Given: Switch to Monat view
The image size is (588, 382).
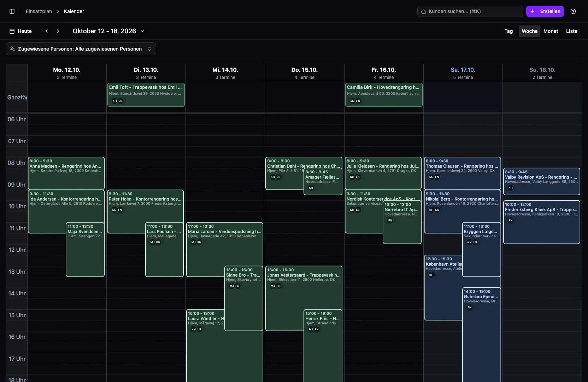Looking at the screenshot, I should coord(551,31).
